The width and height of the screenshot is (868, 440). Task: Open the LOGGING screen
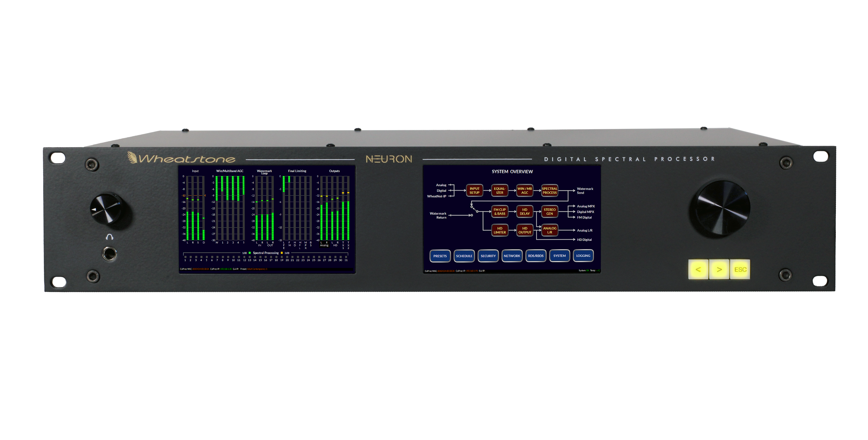(583, 256)
